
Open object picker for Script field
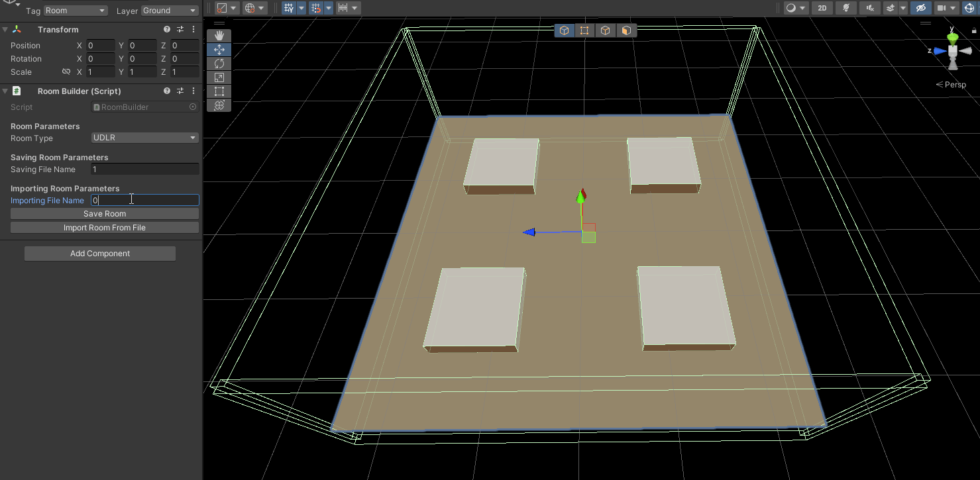193,107
